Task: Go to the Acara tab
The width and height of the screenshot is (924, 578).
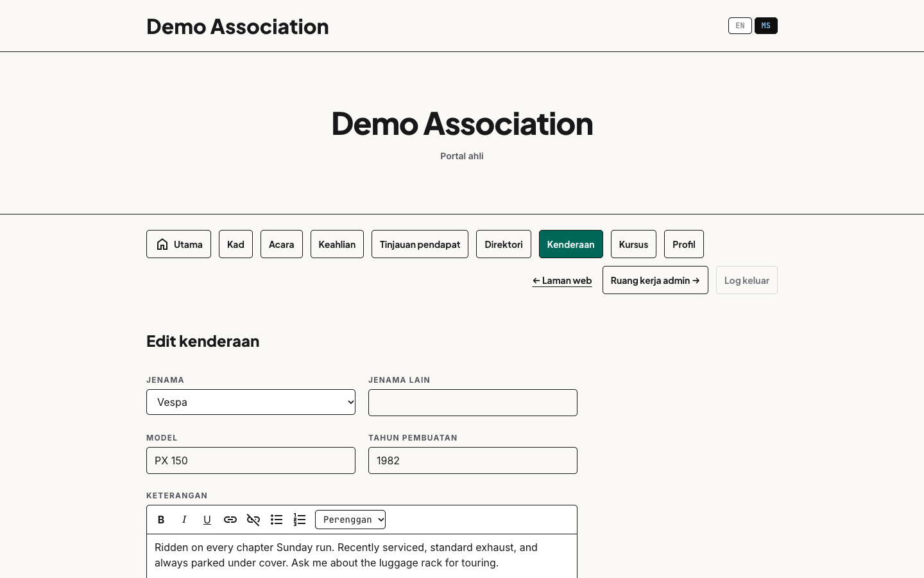Action: (x=282, y=244)
